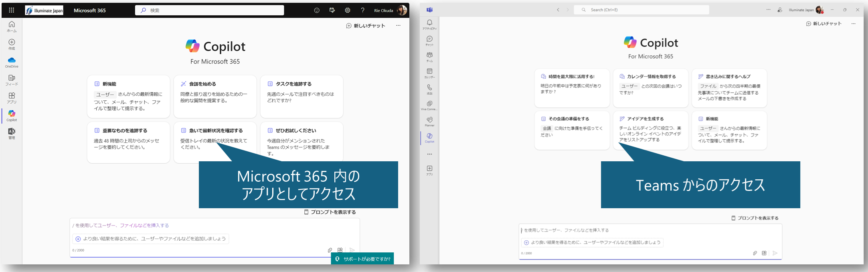
Task: Open the Microsoft 365 app launcher waffle
Action: coord(11,10)
